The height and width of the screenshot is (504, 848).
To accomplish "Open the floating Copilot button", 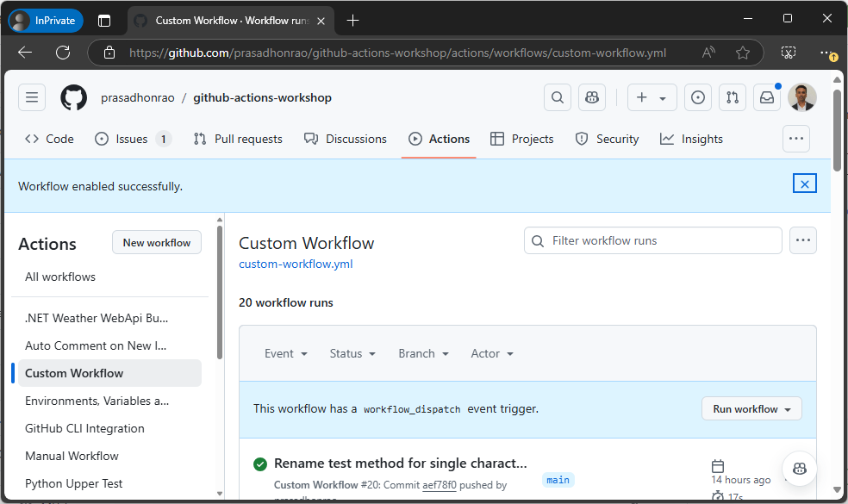I will [800, 469].
